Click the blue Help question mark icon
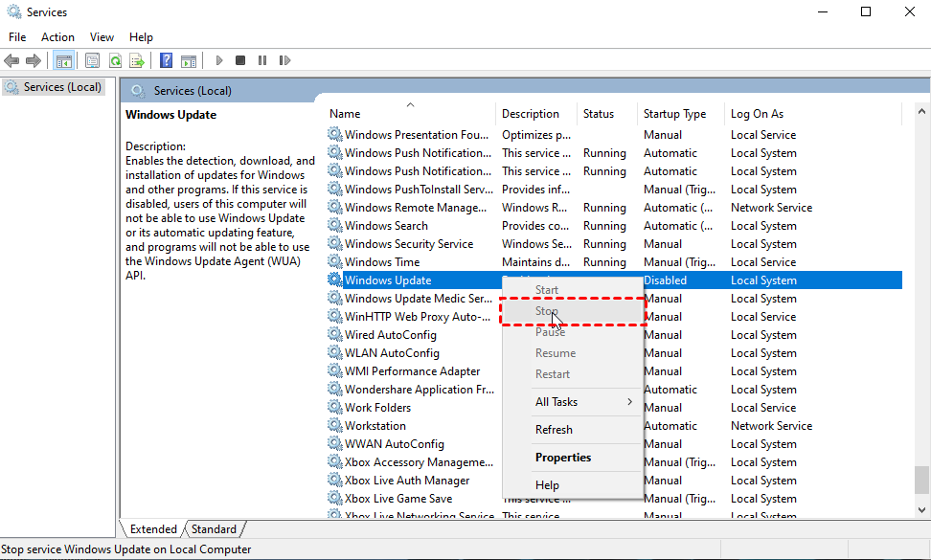Screen dimensions: 931x560 [x=167, y=60]
